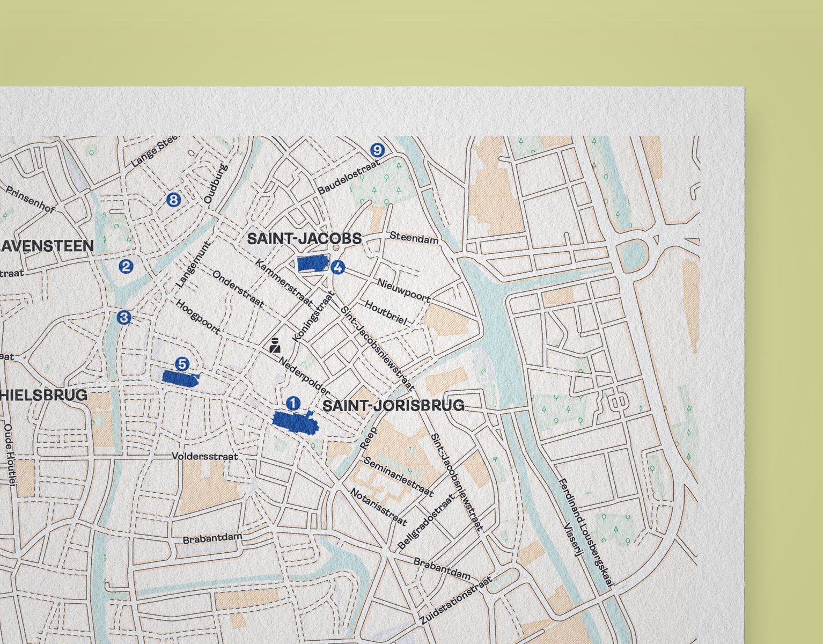Click blue building below marker 1
Screen dimensions: 823x644
pos(296,421)
